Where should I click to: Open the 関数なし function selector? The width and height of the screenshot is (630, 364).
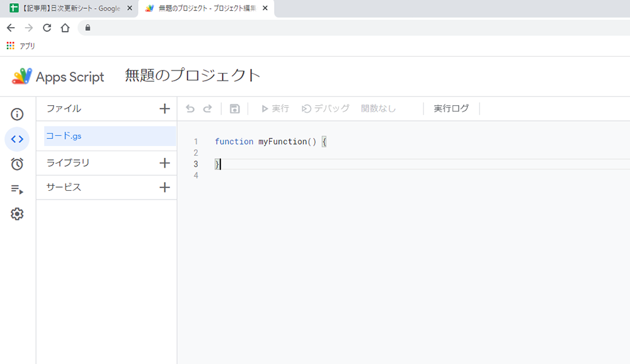coord(378,108)
